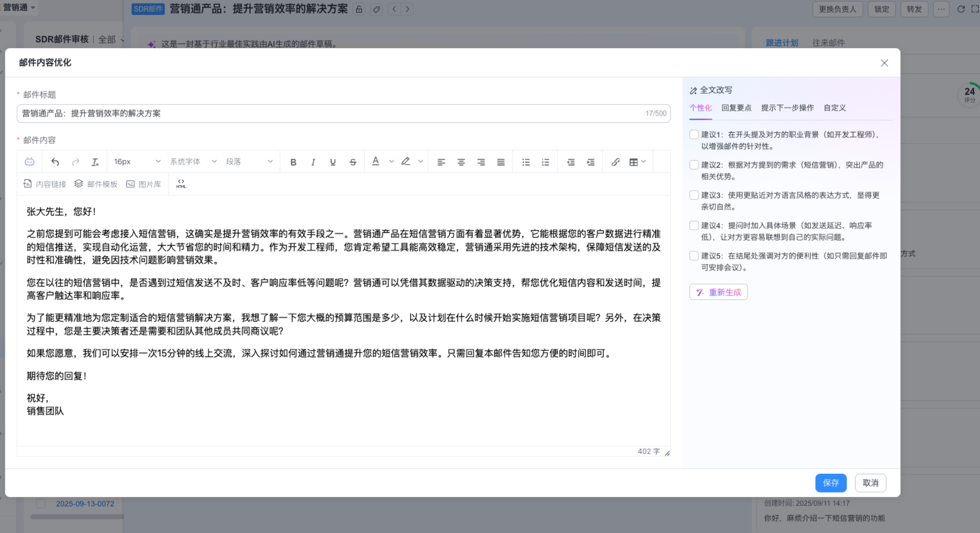The width and height of the screenshot is (980, 533).
Task: Click the Bold formatting icon
Action: tap(293, 162)
